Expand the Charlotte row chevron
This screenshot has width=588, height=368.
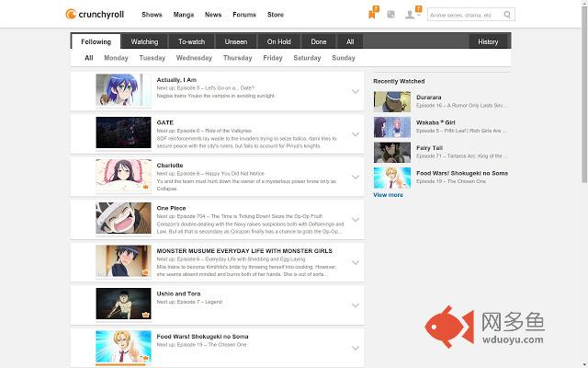point(356,177)
